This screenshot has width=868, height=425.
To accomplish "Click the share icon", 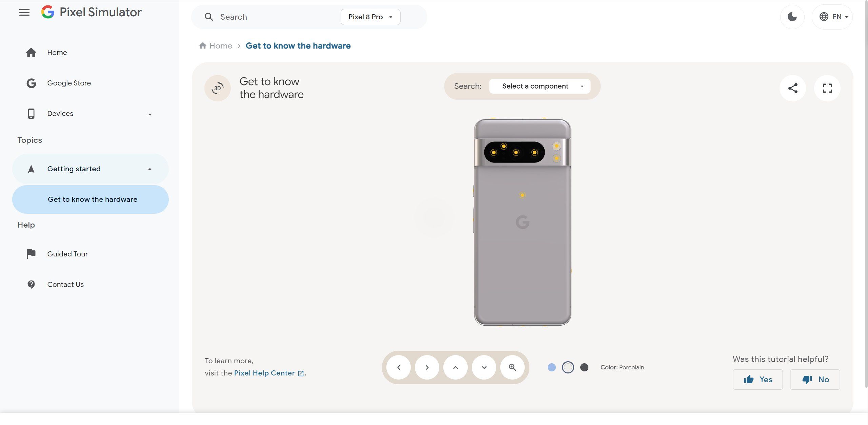I will pyautogui.click(x=793, y=88).
